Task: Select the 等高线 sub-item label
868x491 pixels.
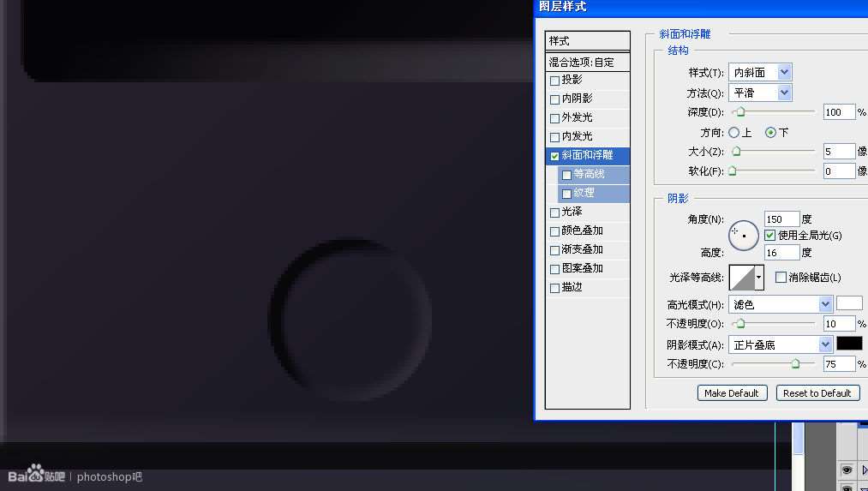Action: click(x=589, y=174)
